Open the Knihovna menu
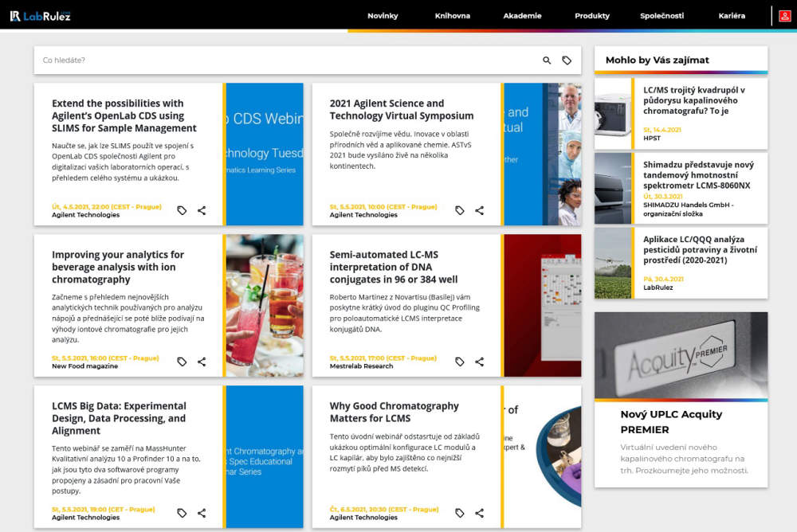The width and height of the screenshot is (797, 532). point(453,16)
